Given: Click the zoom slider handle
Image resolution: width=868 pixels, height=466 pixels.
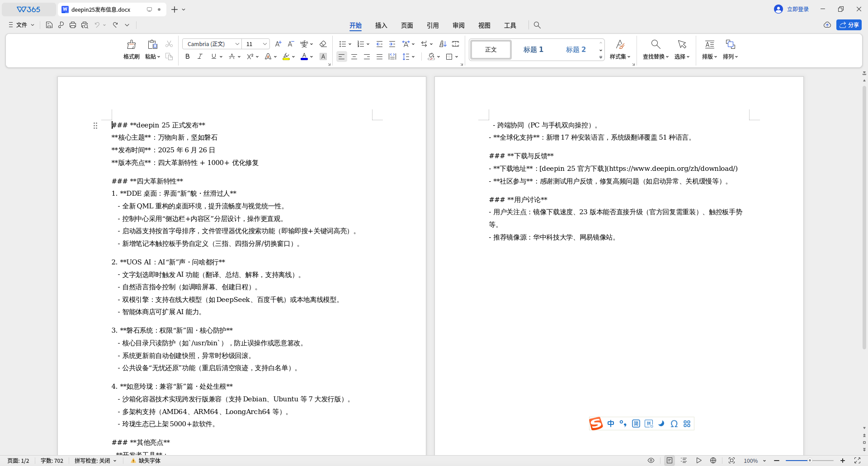Looking at the screenshot, I should coord(810,461).
